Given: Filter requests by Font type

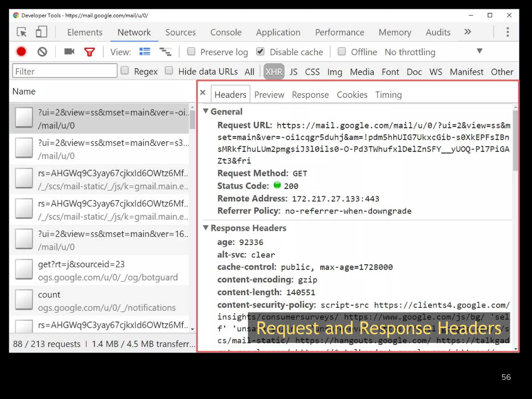Looking at the screenshot, I should (390, 72).
